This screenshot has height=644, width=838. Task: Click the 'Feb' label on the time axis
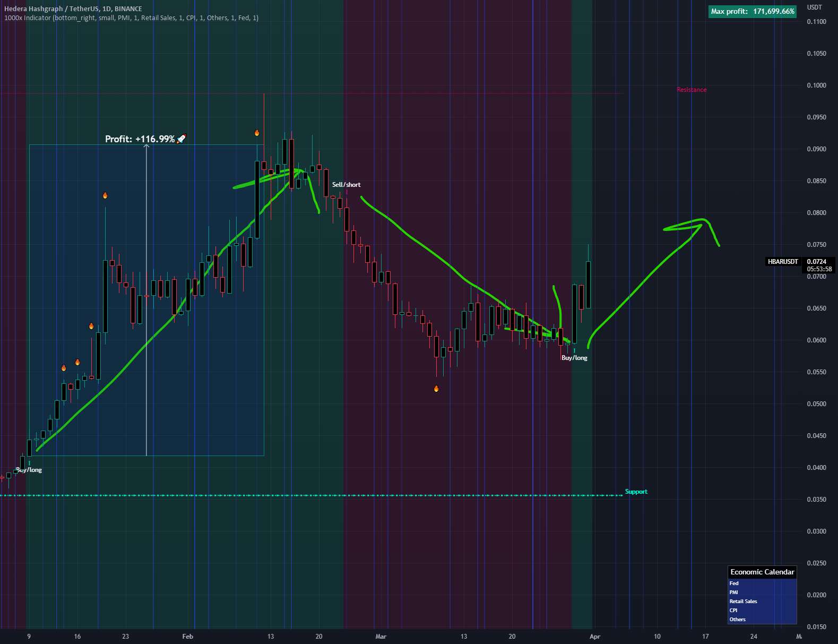click(187, 637)
